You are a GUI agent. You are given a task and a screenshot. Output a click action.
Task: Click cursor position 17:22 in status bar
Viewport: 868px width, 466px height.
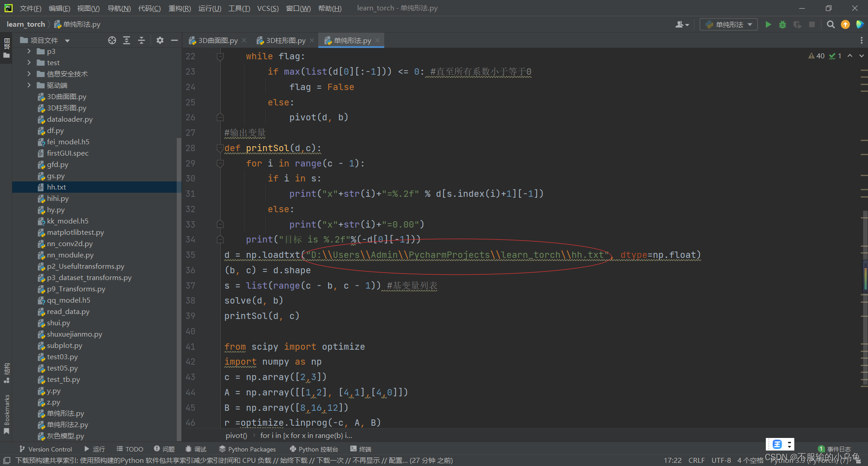[x=673, y=460]
